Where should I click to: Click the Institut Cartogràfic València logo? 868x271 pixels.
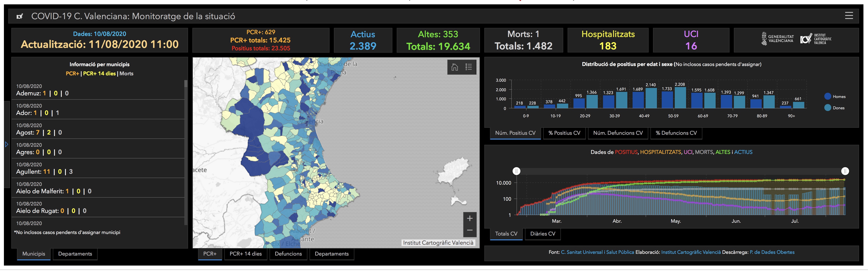coord(815,39)
